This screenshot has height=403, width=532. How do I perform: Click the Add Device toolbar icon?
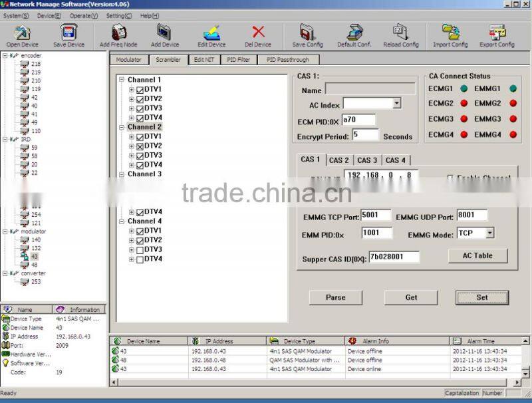164,33
